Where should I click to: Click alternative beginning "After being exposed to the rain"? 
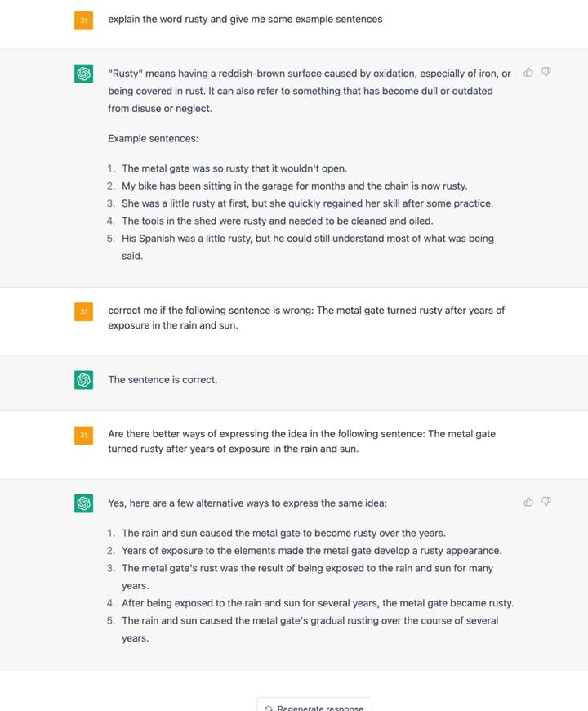click(x=318, y=603)
